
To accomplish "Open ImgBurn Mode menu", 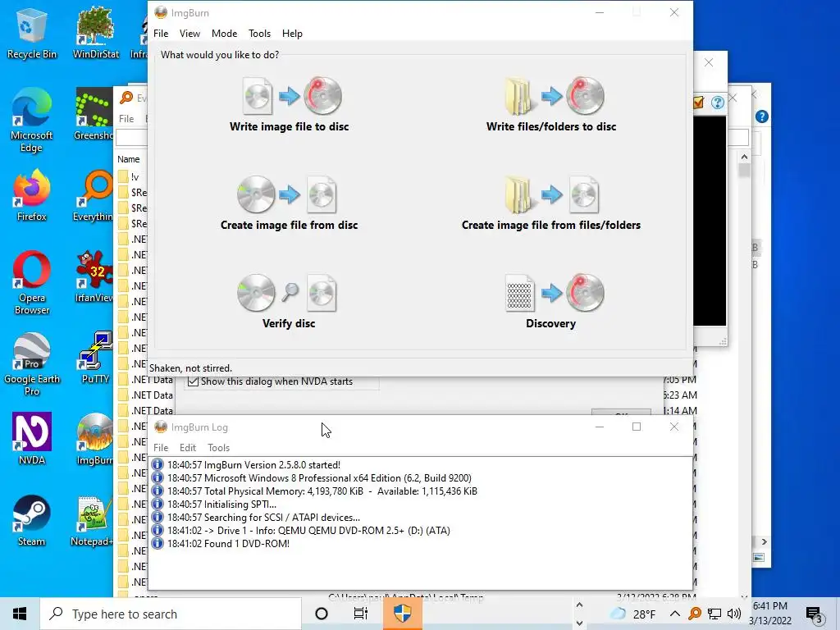I will (224, 33).
